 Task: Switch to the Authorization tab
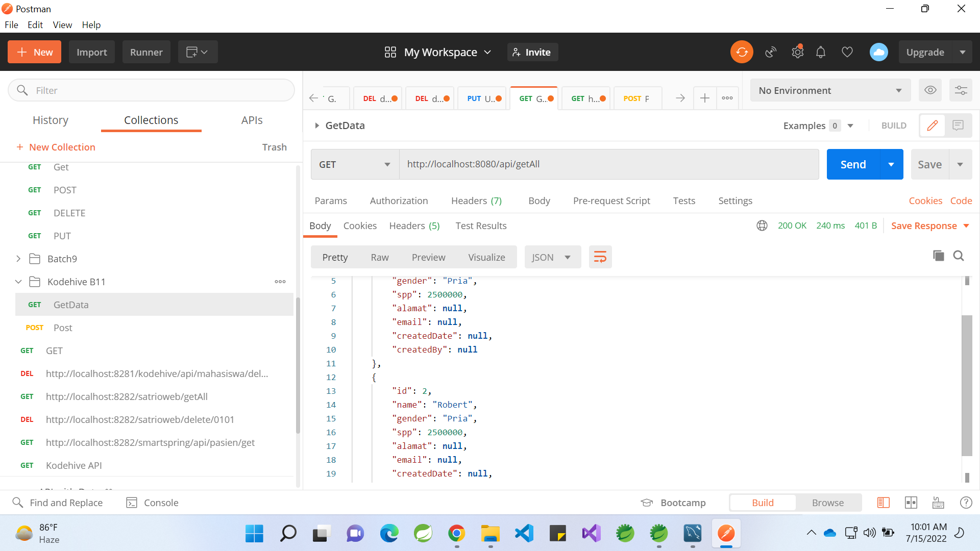[x=399, y=201]
